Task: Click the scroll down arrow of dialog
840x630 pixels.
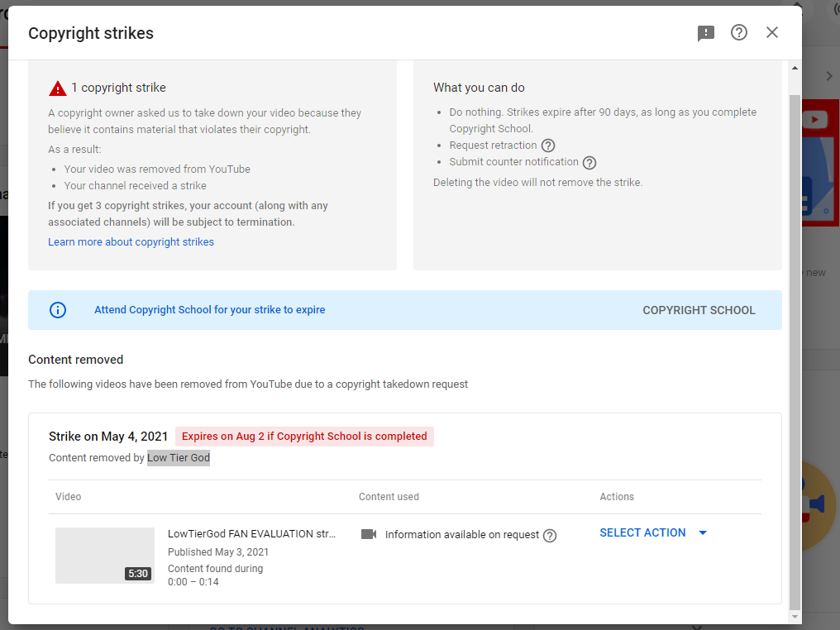Action: coord(795,617)
